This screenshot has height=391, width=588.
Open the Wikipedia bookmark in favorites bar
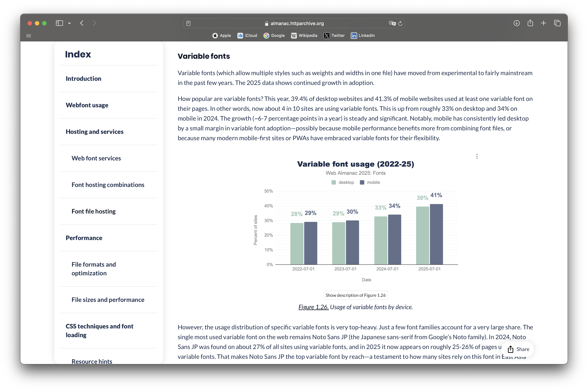(x=304, y=35)
